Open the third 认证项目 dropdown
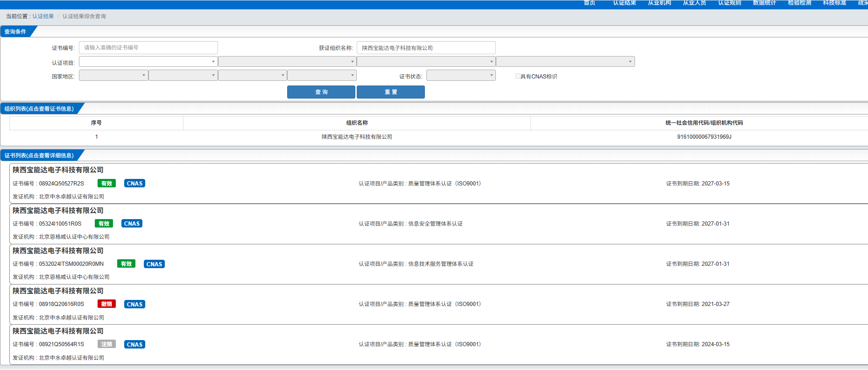 click(426, 62)
